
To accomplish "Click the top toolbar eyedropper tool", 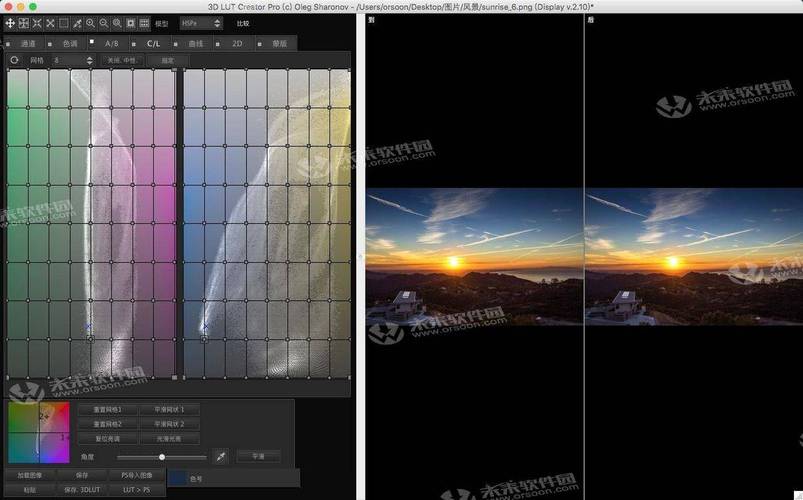I will click(x=77, y=23).
